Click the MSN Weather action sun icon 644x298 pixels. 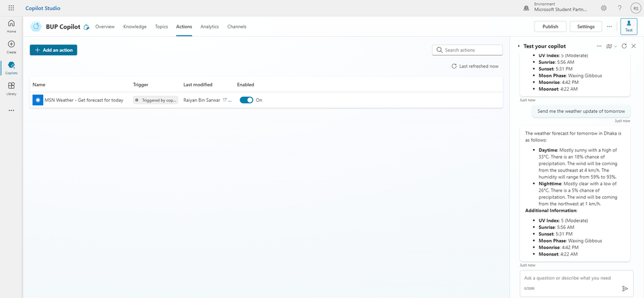(38, 100)
